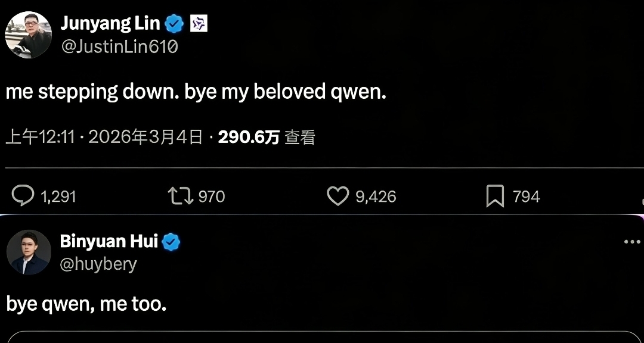644x343 pixels.
Task: Click the blue verified badge beside Junyang Lin
Action: 173,23
